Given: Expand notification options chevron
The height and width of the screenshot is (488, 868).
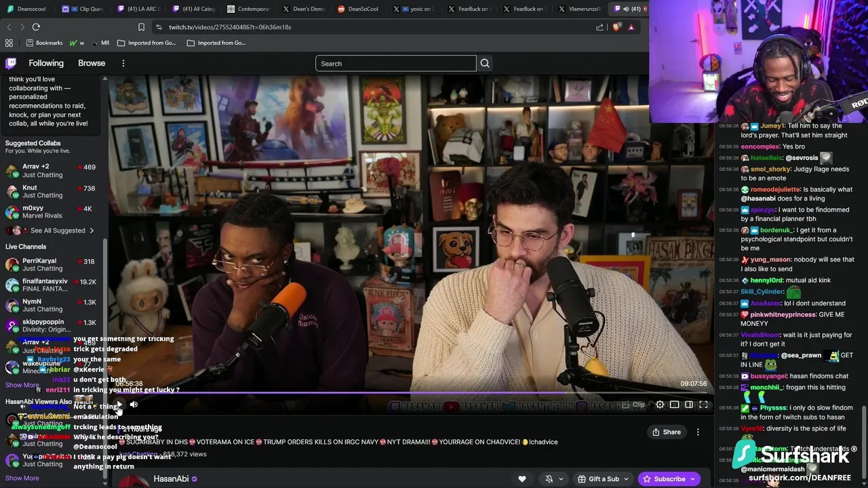Looking at the screenshot, I should tap(561, 479).
